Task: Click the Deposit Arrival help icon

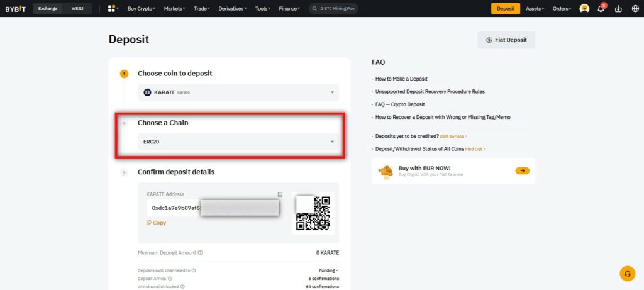Action: click(x=170, y=279)
